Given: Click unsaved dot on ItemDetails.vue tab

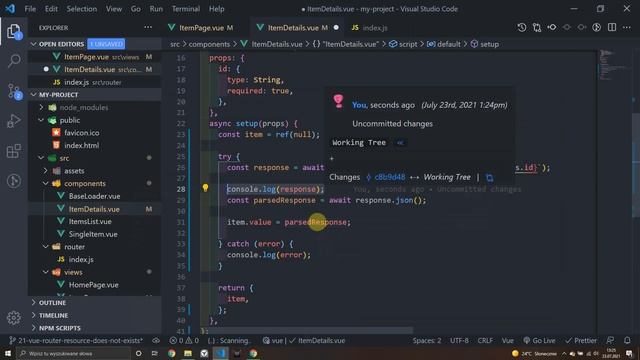Looking at the screenshot, I should point(336,28).
